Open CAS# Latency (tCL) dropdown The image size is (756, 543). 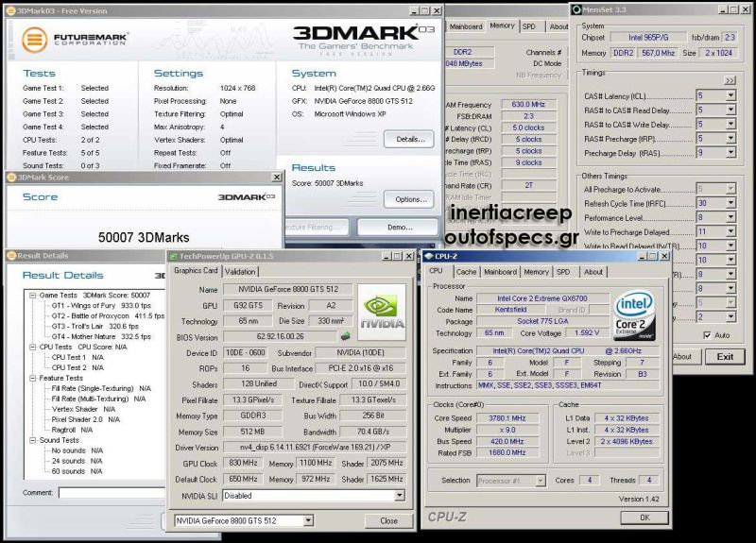pyautogui.click(x=730, y=96)
